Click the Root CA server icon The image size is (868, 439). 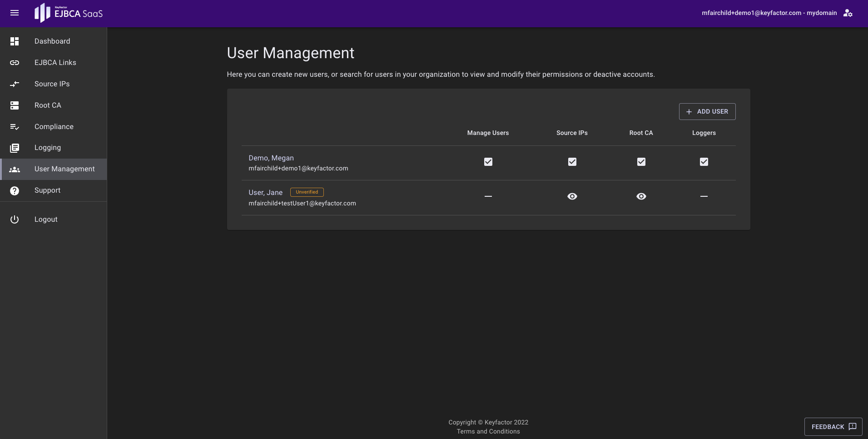point(15,105)
